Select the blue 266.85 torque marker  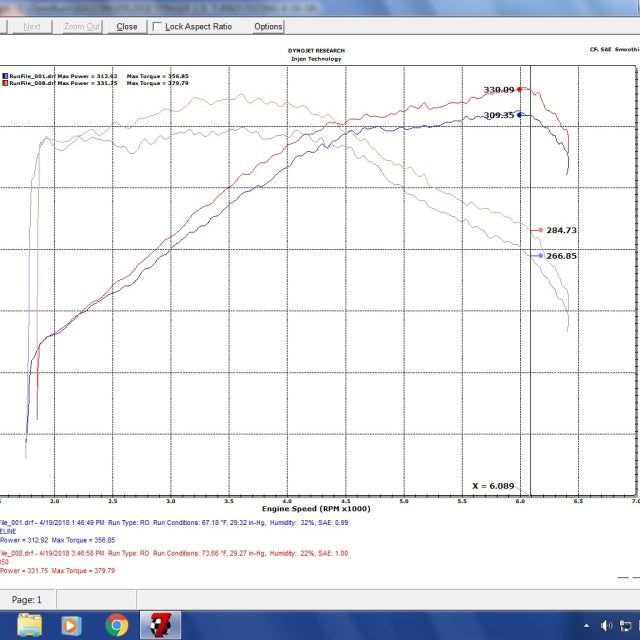(541, 256)
